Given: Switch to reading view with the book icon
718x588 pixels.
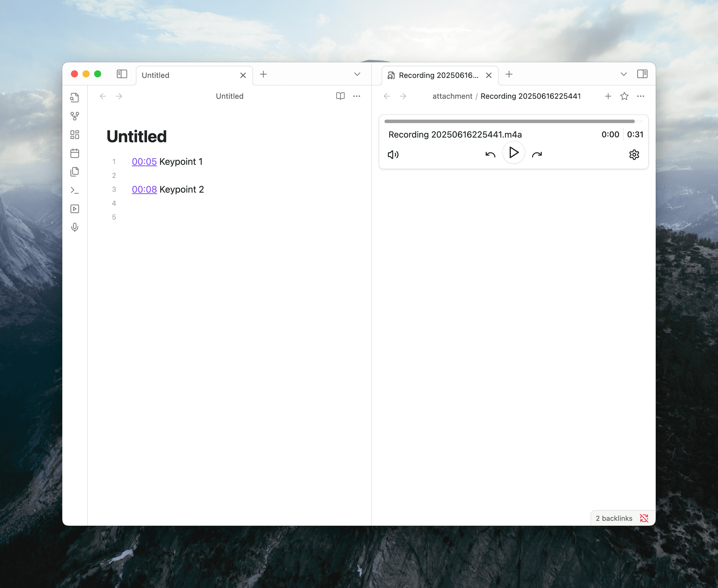Looking at the screenshot, I should click(340, 96).
